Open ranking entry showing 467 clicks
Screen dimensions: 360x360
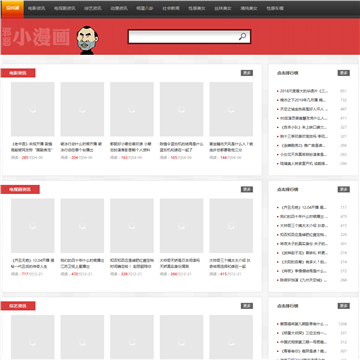[304, 109]
